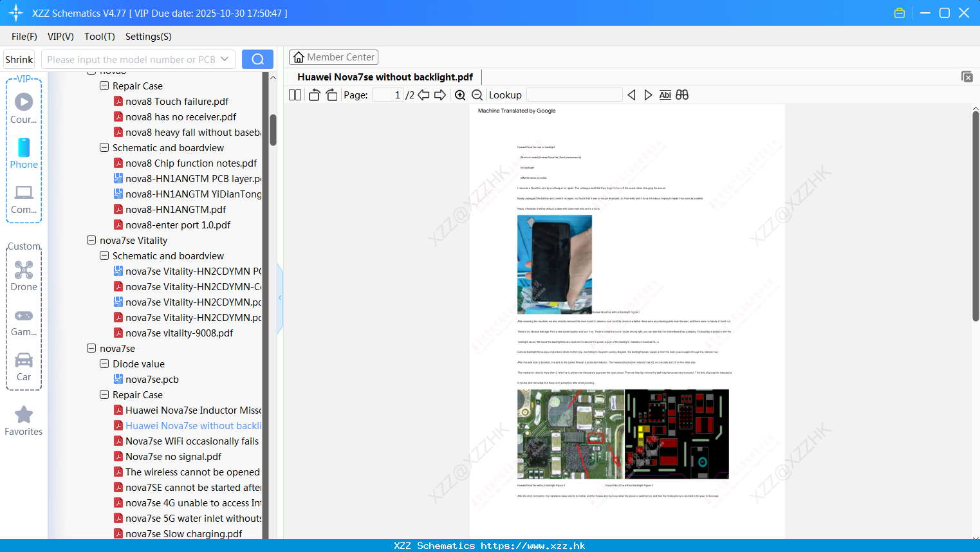980x552 pixels.
Task: Click the binoculars search icon
Action: (682, 95)
